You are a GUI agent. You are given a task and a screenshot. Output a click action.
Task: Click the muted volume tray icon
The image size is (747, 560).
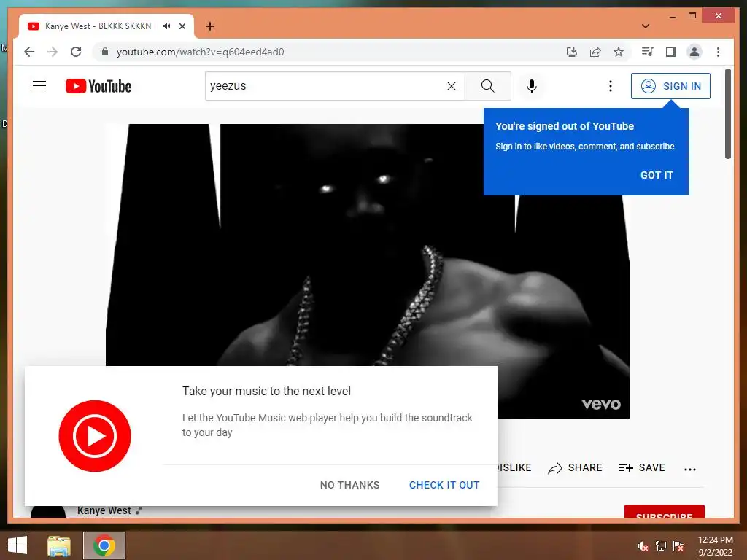click(643, 546)
